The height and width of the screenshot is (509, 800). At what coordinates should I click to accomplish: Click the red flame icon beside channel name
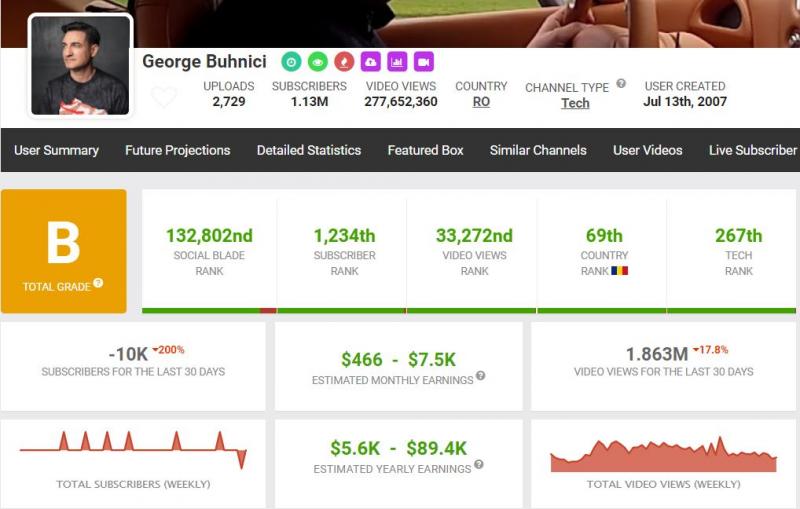[344, 61]
